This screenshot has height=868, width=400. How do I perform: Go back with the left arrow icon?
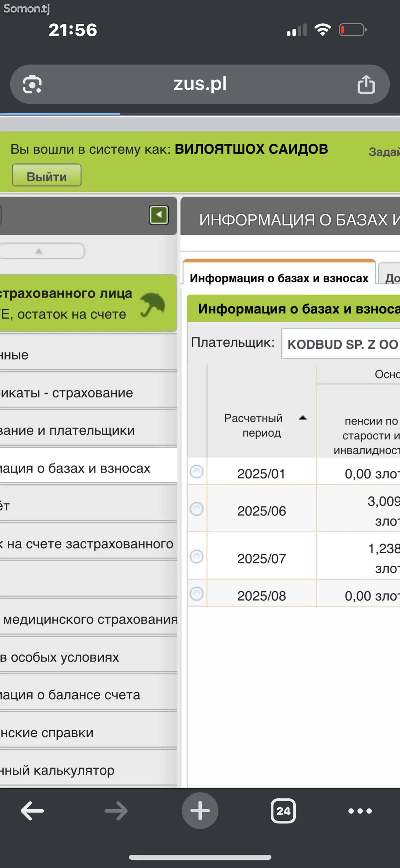[32, 811]
